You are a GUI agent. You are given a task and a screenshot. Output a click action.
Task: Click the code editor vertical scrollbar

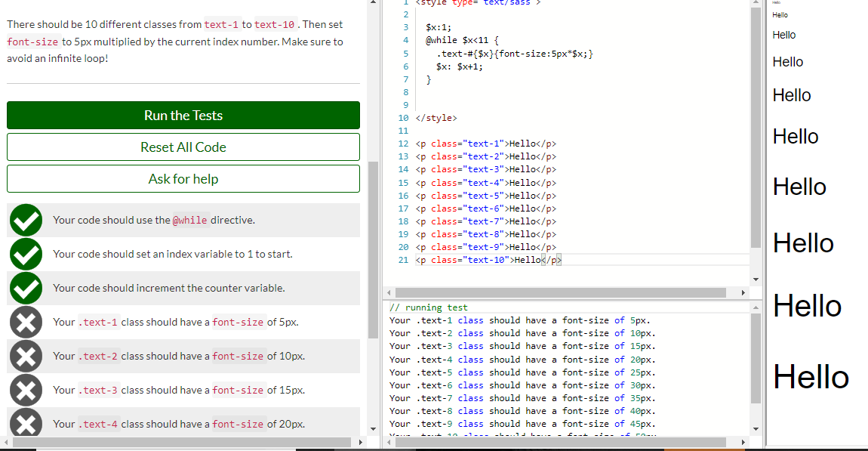(x=756, y=127)
